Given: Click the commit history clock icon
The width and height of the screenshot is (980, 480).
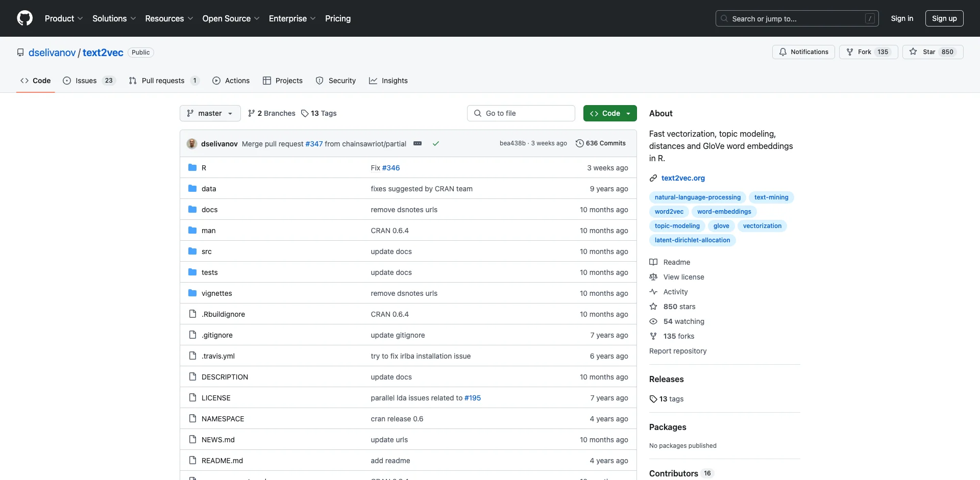Looking at the screenshot, I should pos(579,143).
